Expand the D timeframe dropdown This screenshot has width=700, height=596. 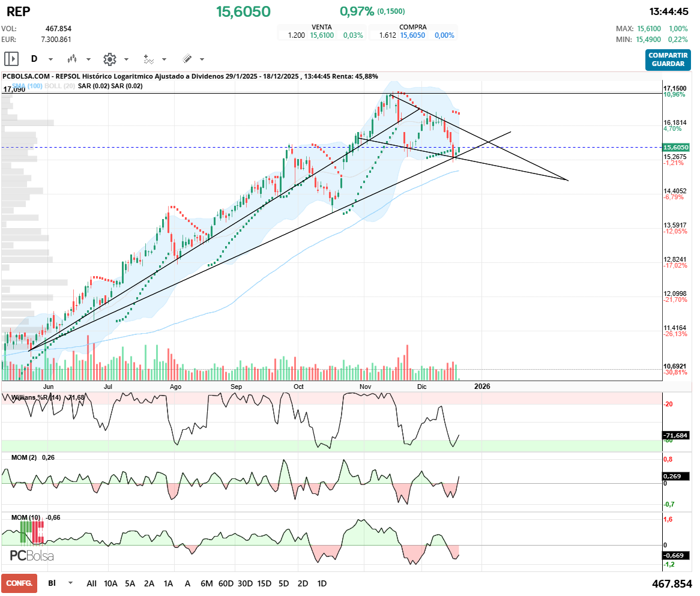click(x=50, y=59)
